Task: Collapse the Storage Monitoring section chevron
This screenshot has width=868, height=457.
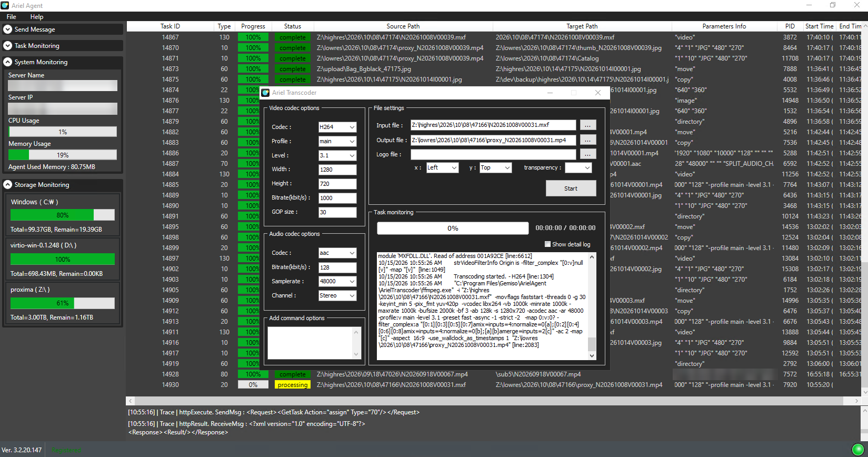Action: (8, 185)
